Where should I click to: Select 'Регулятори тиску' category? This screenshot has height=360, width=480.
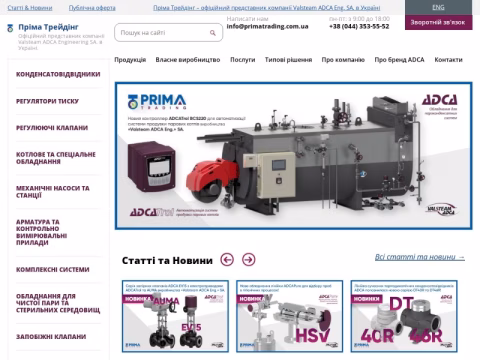[47, 101]
